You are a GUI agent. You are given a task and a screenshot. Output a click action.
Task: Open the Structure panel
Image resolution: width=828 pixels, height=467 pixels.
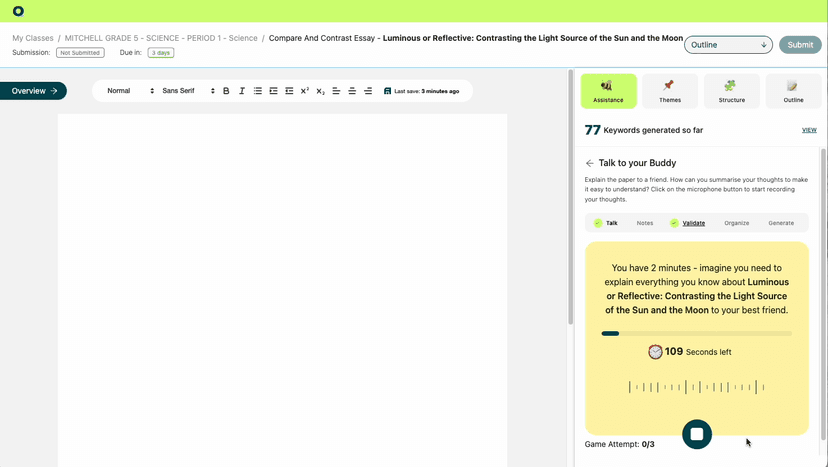pyautogui.click(x=731, y=91)
